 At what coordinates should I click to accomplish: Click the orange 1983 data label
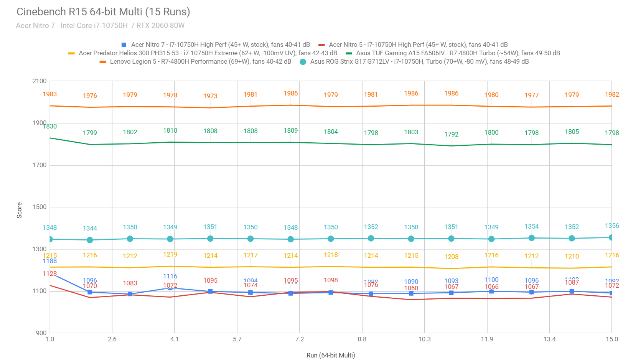coord(50,94)
